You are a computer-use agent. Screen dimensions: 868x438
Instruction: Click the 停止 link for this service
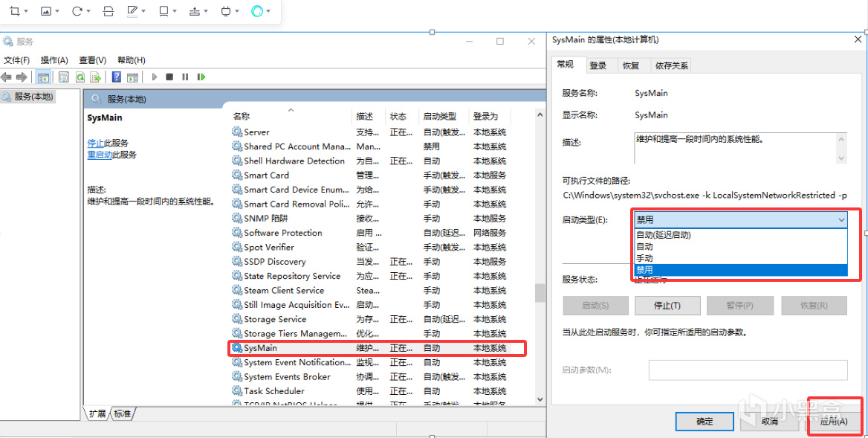[96, 143]
